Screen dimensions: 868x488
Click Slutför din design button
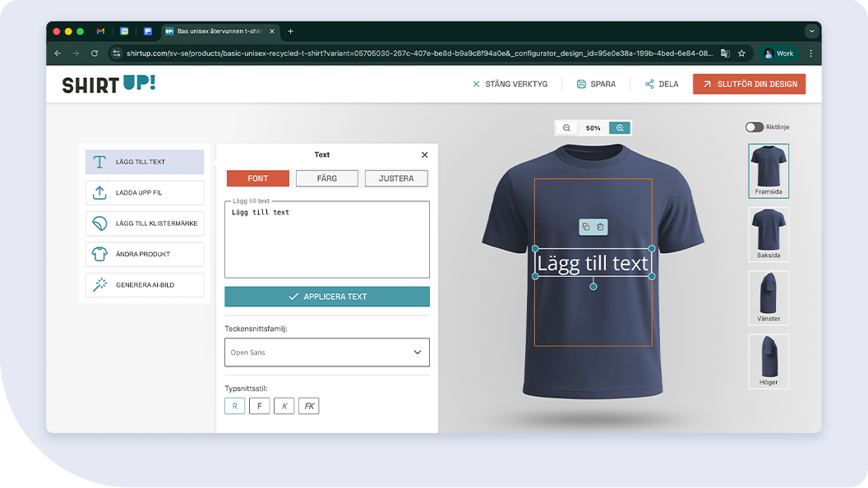click(749, 84)
